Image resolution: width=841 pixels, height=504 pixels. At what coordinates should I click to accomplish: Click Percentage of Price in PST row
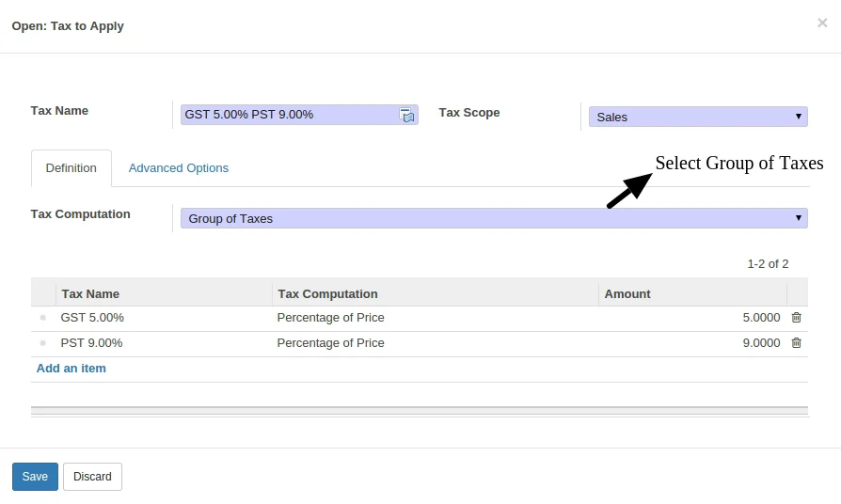pyautogui.click(x=330, y=342)
